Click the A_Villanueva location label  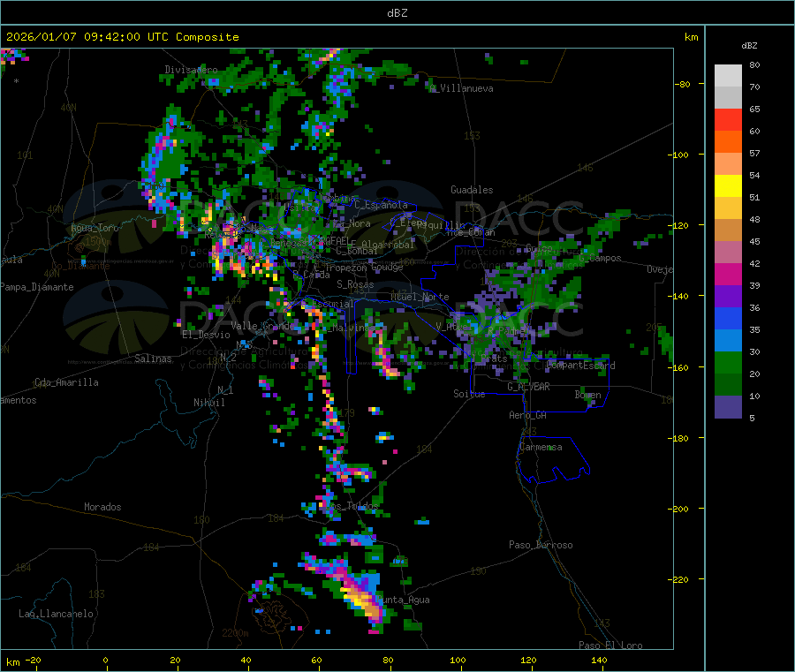461,88
